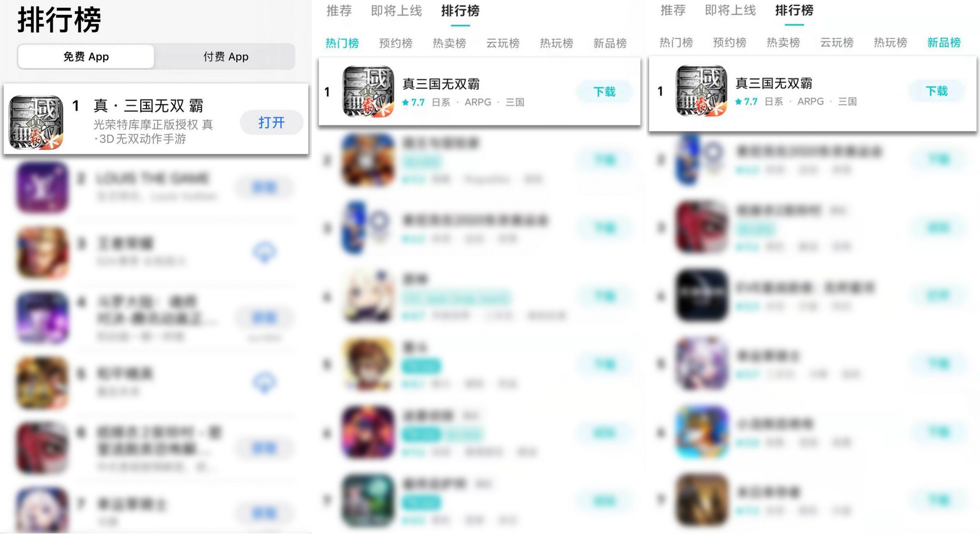Select highlighted 新品榜 sub-tab in right panel

click(944, 42)
